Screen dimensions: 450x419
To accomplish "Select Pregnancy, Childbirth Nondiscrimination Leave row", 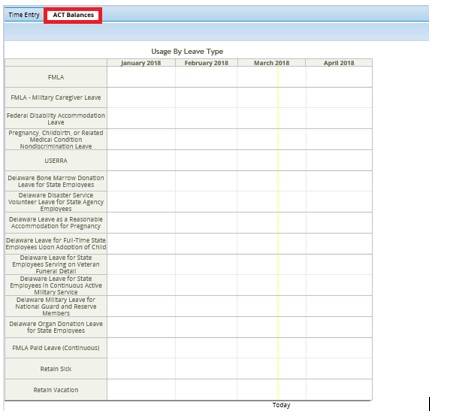I will [56, 140].
